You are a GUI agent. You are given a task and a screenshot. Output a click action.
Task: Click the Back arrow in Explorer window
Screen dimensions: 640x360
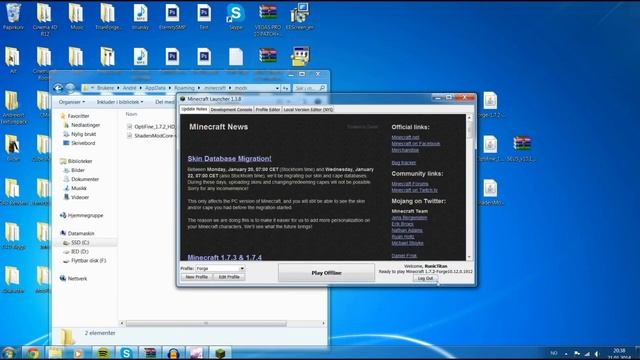(x=58, y=88)
